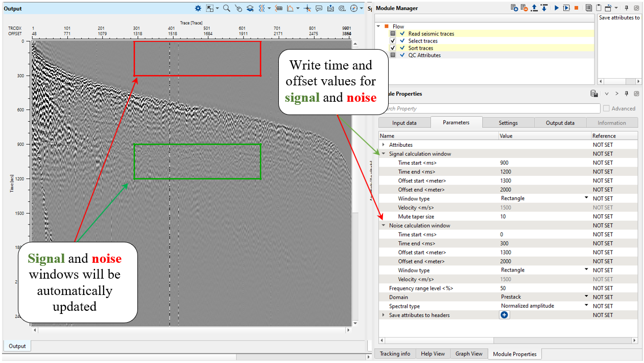
Task: Enable the Advanced checkbox
Action: pos(606,108)
